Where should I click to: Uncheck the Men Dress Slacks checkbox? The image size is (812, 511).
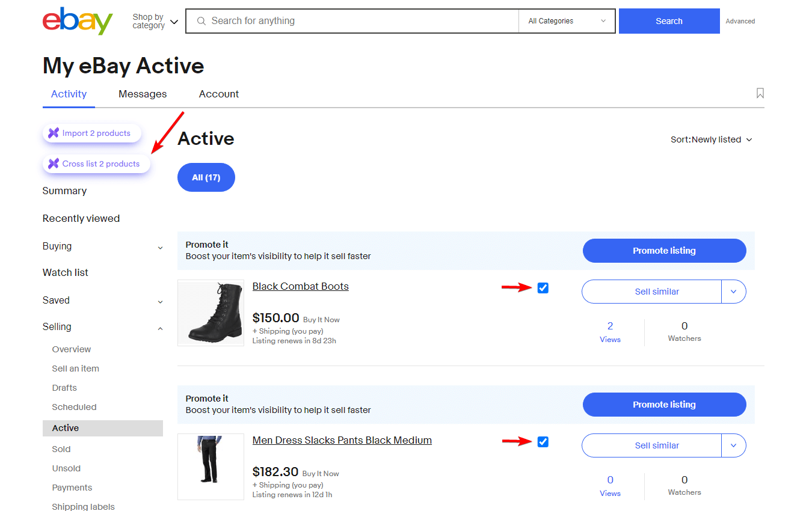tap(543, 442)
